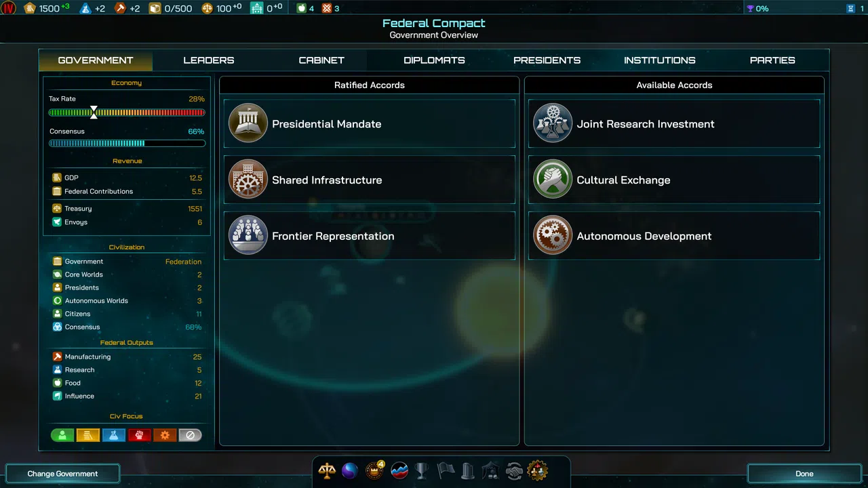Image resolution: width=868 pixels, height=488 pixels.
Task: Click the purple trophy 0% indicator
Action: [x=757, y=9]
